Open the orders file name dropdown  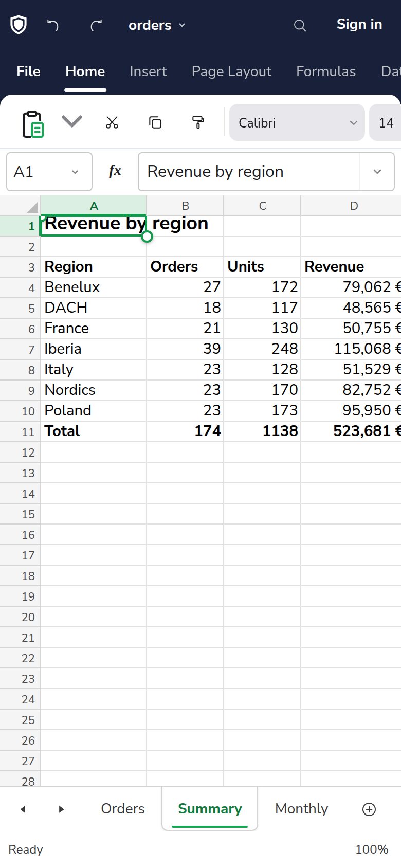pos(157,25)
